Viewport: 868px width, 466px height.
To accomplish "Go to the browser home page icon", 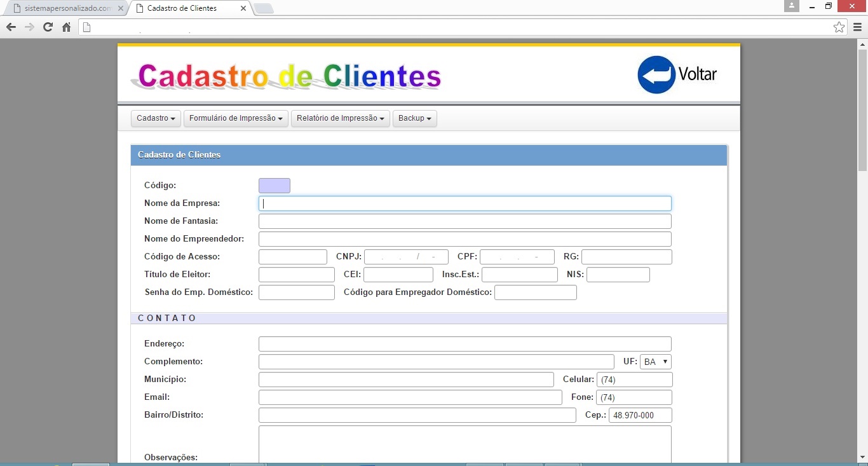I will pyautogui.click(x=66, y=27).
